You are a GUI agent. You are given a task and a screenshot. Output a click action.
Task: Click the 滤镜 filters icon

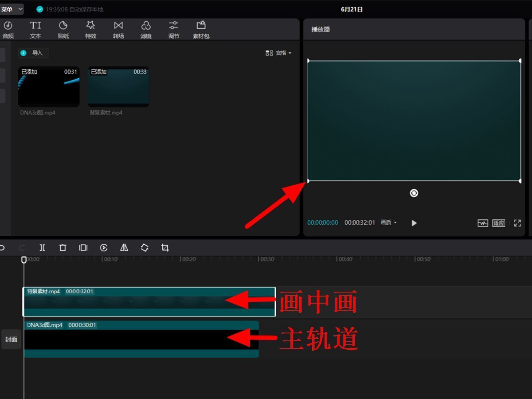tap(146, 29)
